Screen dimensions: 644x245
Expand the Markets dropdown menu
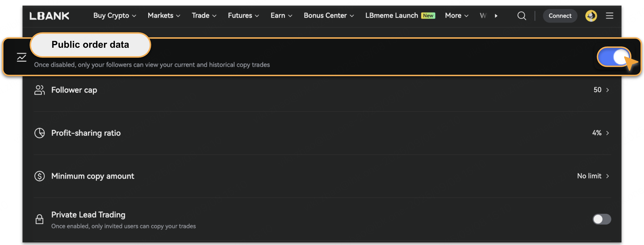(x=164, y=16)
